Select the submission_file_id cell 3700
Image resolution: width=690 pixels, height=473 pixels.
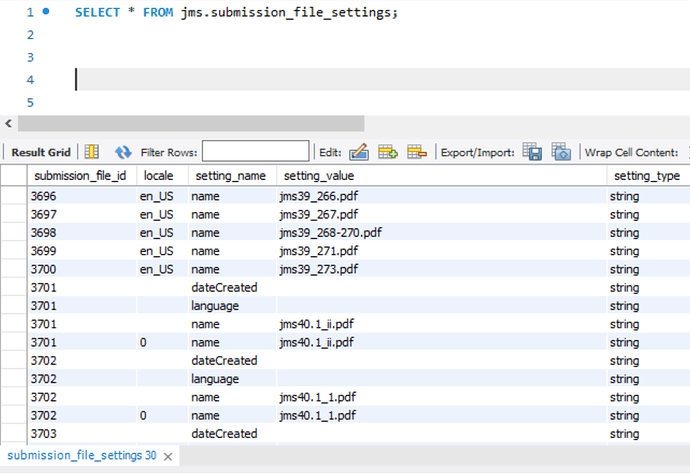(x=82, y=269)
